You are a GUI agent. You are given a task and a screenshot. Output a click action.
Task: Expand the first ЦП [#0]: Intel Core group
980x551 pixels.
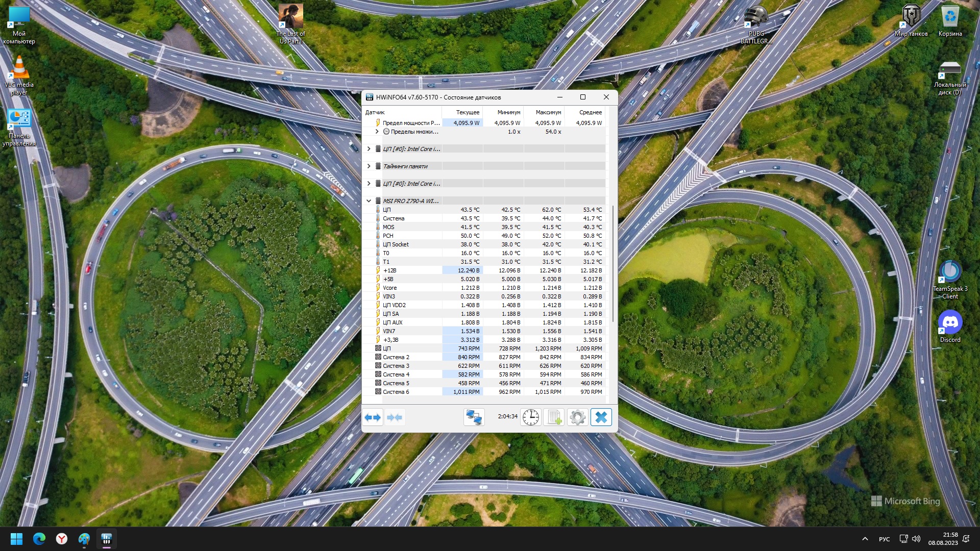(x=369, y=149)
